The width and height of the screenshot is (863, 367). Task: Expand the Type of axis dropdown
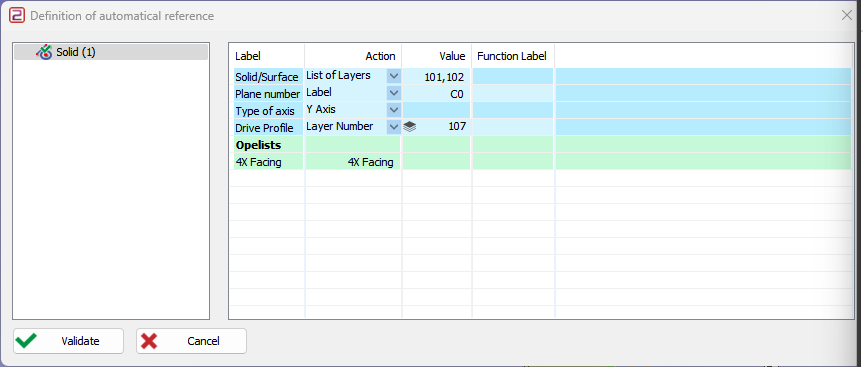point(394,110)
